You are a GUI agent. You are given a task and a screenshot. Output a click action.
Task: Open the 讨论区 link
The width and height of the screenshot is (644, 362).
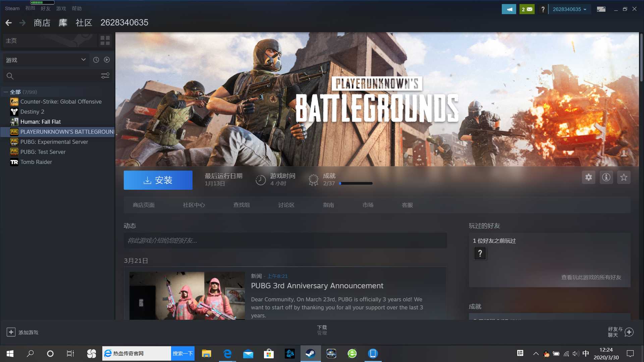[286, 205]
